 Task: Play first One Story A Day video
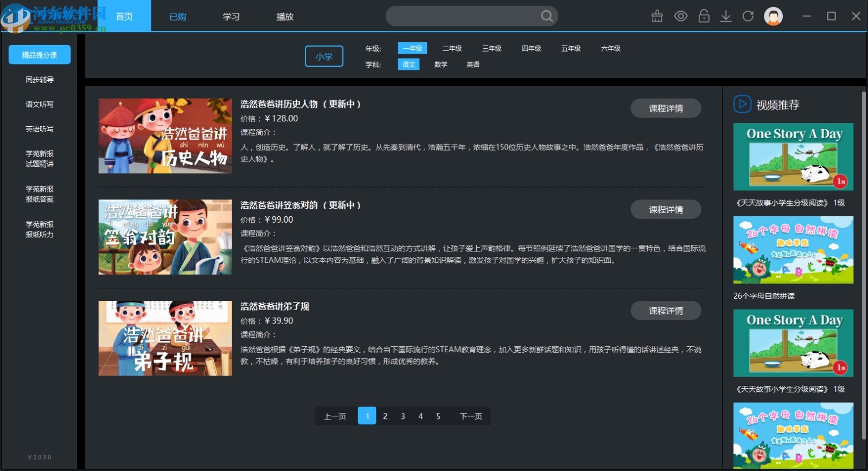(x=793, y=157)
